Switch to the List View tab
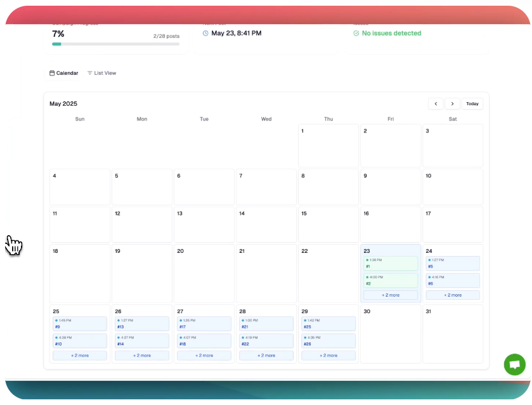The width and height of the screenshot is (532, 405). coord(101,73)
